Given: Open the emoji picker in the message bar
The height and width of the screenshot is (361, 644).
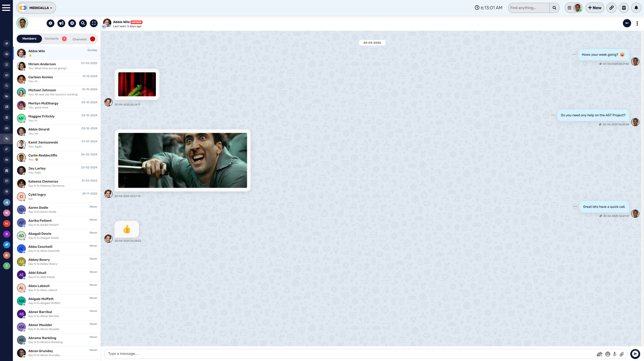Looking at the screenshot, I should click(608, 354).
